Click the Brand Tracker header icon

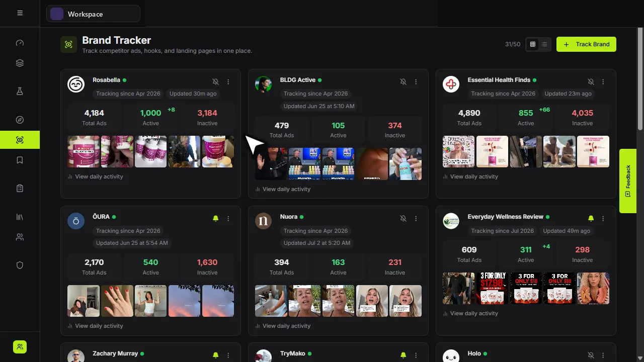[x=69, y=44]
